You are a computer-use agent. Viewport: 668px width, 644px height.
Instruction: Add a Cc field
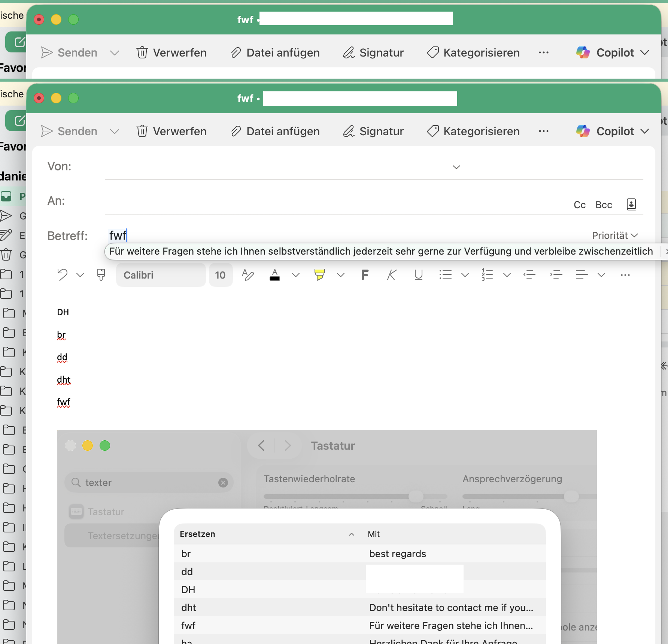tap(580, 205)
